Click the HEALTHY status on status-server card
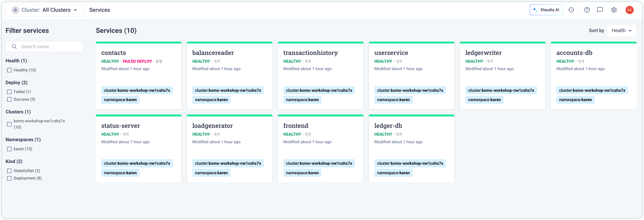The width and height of the screenshot is (644, 220). coord(110,135)
